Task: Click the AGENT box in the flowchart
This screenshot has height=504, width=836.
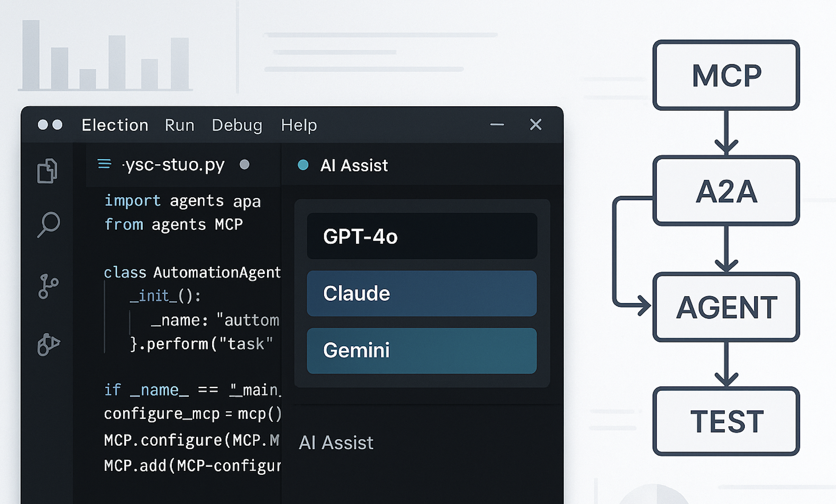Action: [x=726, y=307]
